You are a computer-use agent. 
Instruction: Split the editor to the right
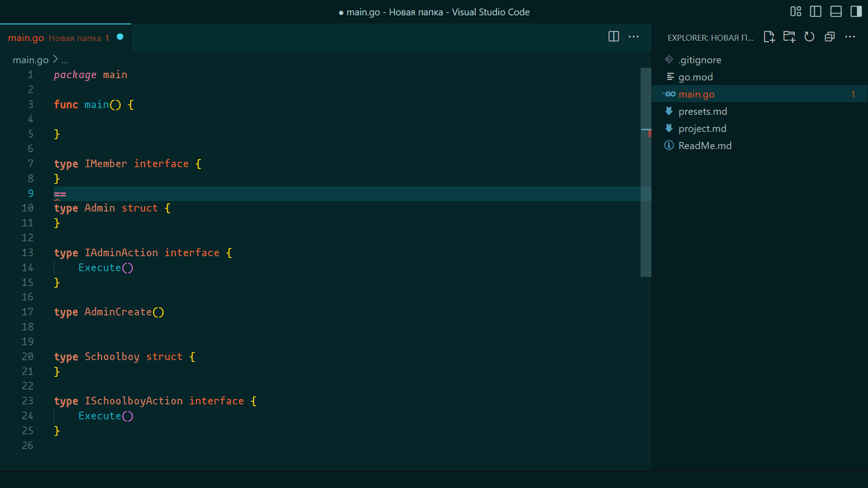(613, 37)
